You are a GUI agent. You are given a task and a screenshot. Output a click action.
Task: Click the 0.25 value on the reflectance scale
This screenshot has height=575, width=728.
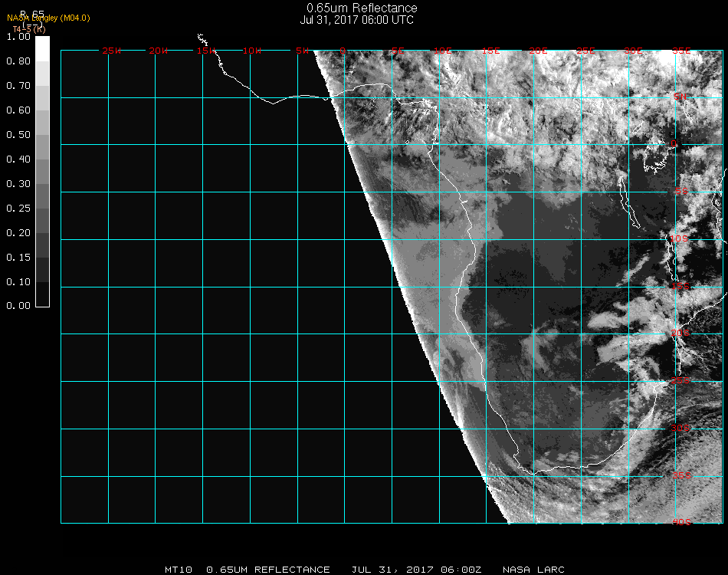tap(18, 209)
